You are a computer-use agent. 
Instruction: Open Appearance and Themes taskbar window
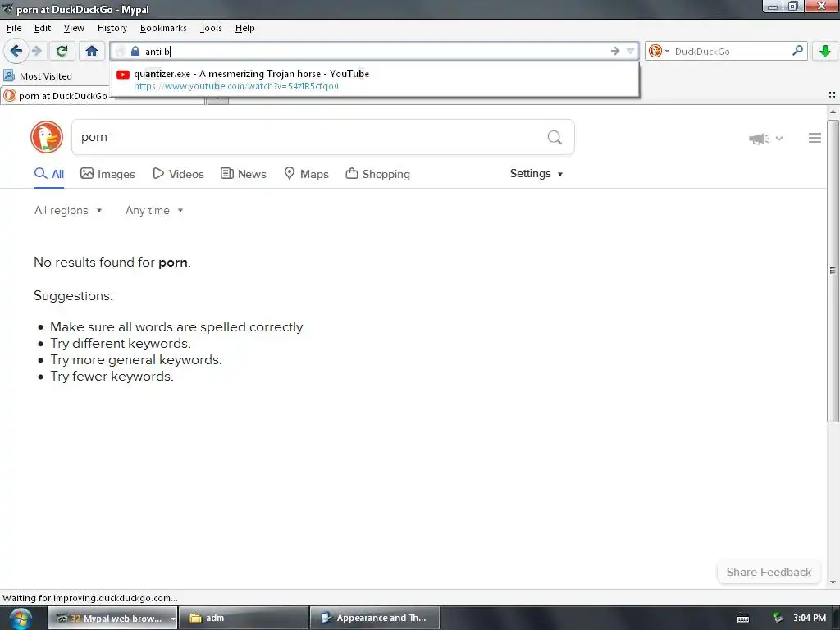pyautogui.click(x=374, y=619)
